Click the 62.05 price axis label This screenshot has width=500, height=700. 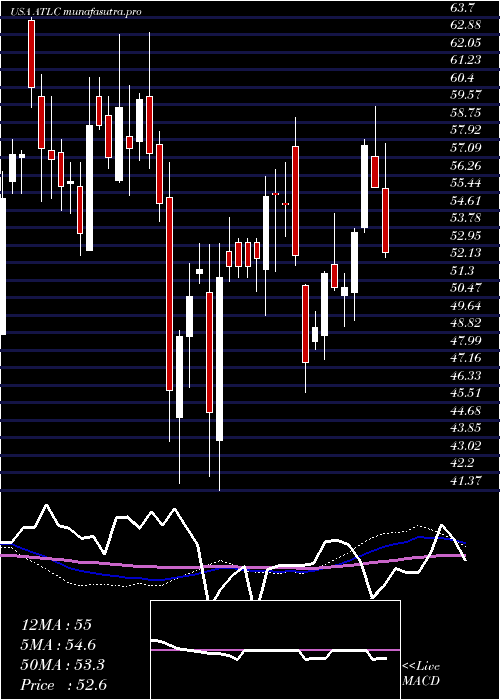(x=466, y=42)
